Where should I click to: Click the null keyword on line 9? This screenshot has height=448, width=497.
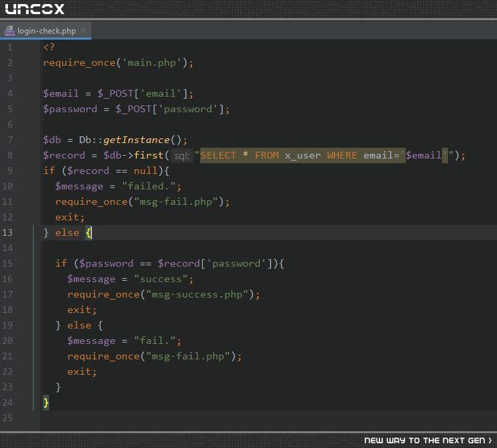click(x=146, y=171)
